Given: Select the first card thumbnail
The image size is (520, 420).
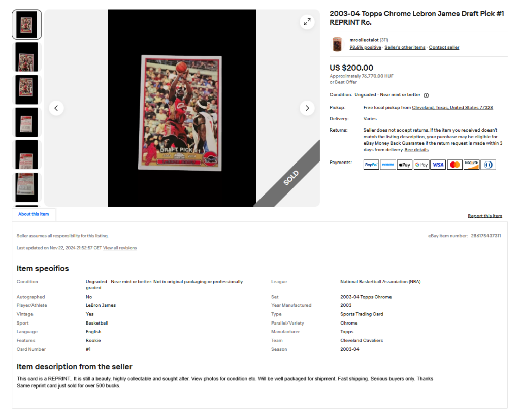Looking at the screenshot, I should tap(26, 24).
